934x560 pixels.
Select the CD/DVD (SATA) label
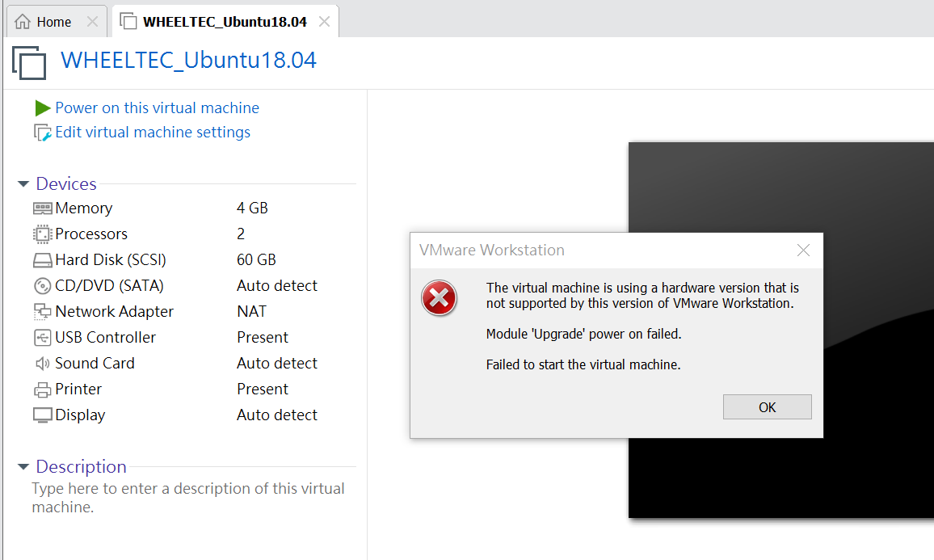pos(109,286)
